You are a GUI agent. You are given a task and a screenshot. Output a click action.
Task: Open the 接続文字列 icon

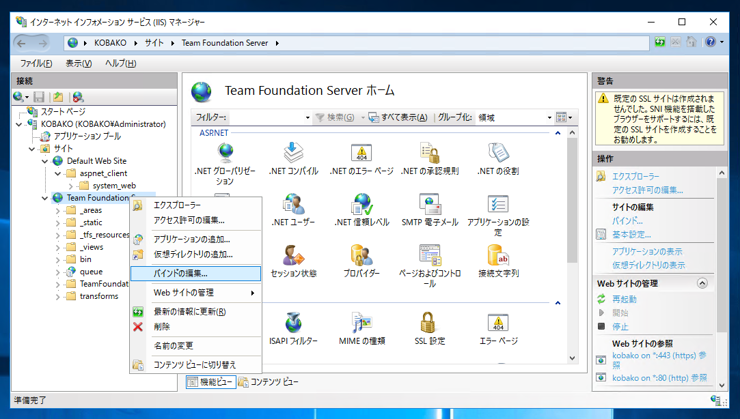[x=498, y=260]
